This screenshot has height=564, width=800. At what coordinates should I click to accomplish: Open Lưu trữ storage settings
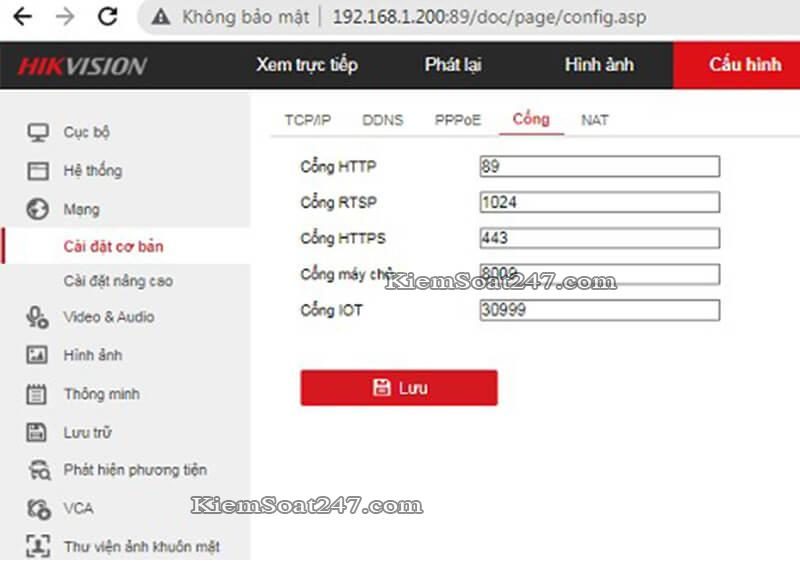coord(87,433)
